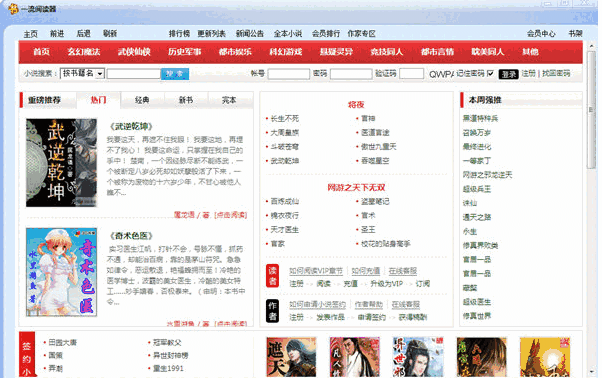Select the 耽美同人 category
602x378 pixels.
[x=488, y=52]
